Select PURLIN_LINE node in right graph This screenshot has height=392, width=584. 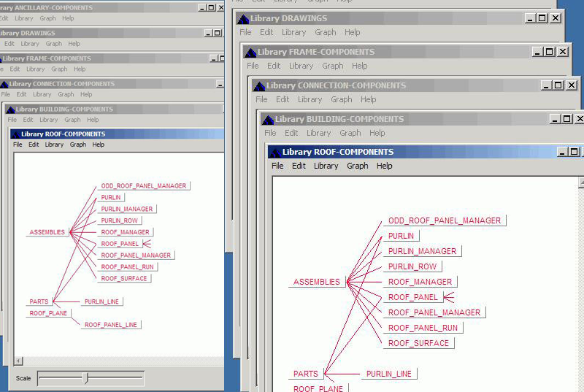(x=389, y=374)
